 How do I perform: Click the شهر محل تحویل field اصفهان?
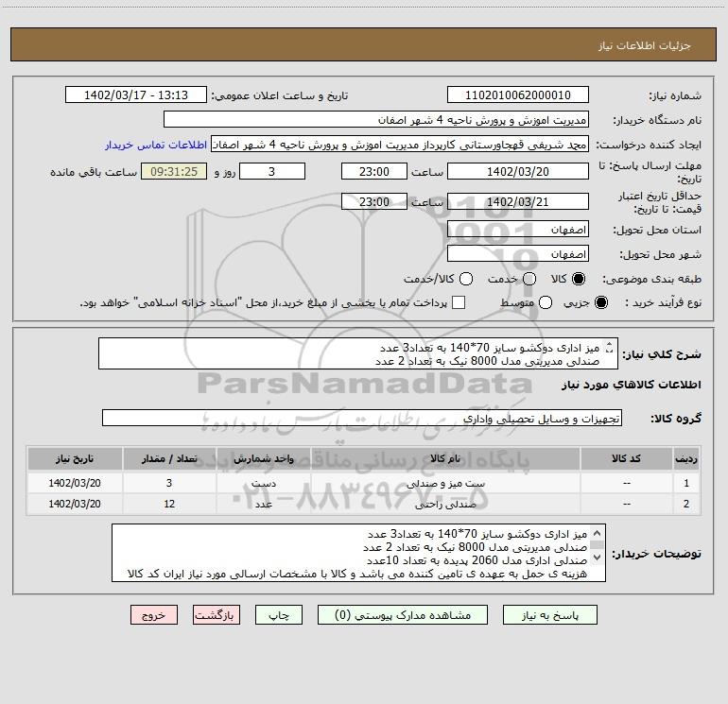coord(518,254)
